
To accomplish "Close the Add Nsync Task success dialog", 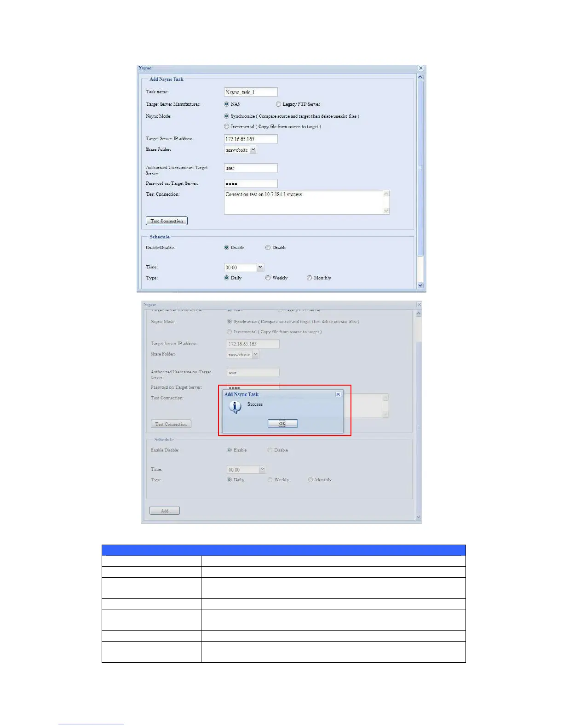I will click(x=338, y=394).
